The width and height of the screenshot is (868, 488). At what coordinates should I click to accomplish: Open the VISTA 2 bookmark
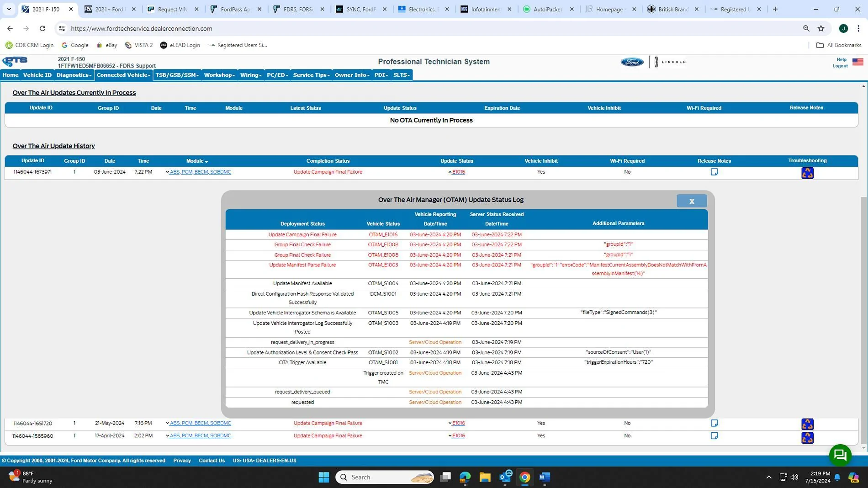[x=138, y=45]
